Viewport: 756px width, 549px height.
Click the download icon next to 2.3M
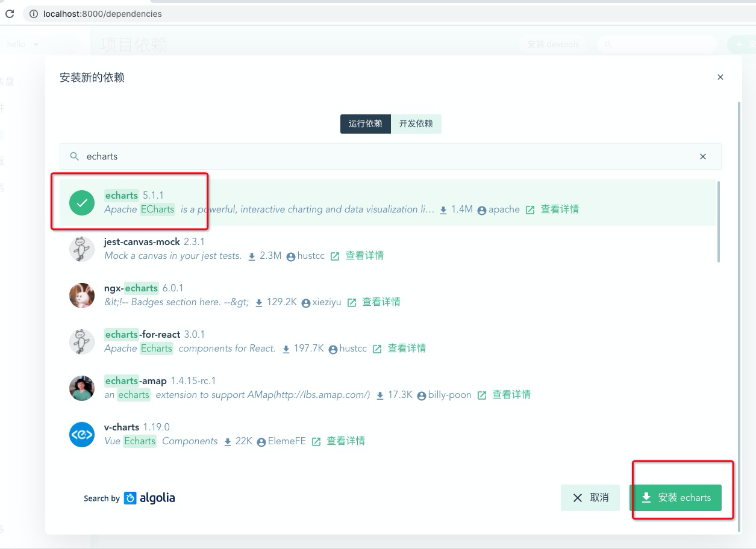click(x=252, y=256)
